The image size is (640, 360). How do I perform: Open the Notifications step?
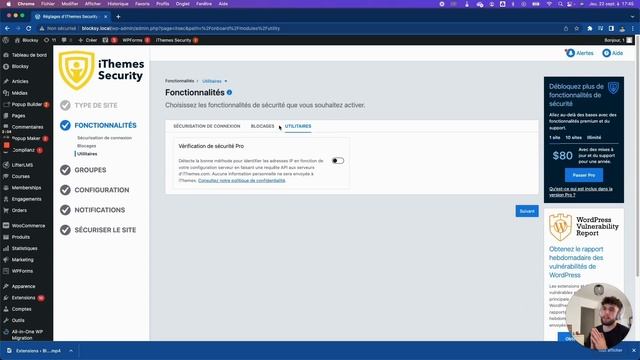tap(100, 210)
